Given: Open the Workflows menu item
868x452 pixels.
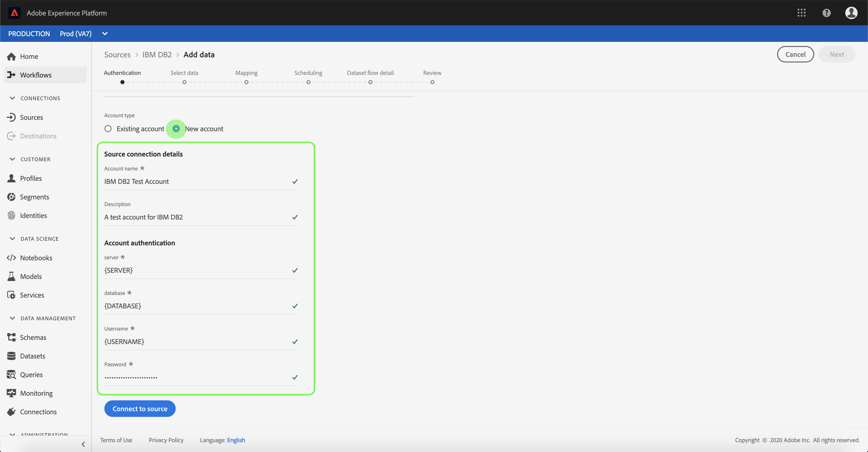Looking at the screenshot, I should click(36, 75).
